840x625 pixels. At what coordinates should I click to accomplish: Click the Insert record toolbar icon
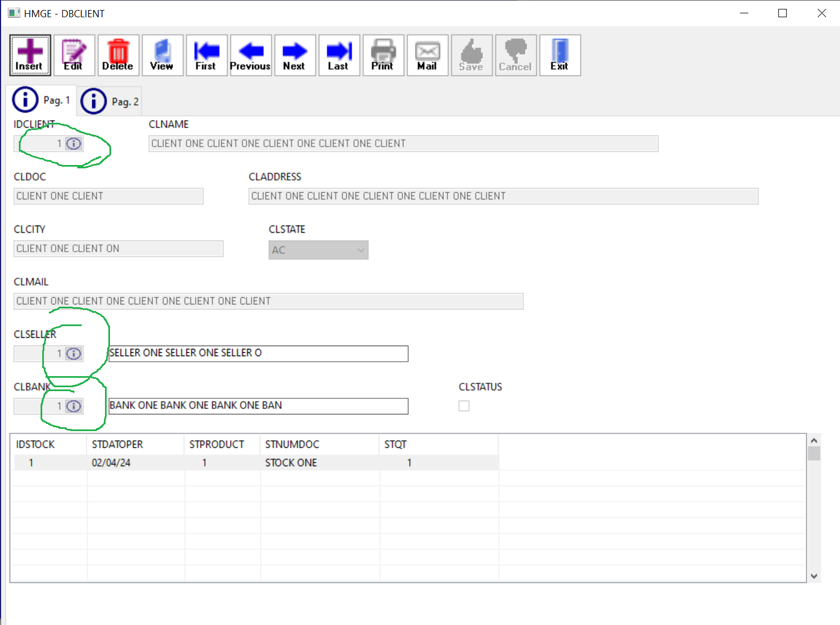point(30,55)
